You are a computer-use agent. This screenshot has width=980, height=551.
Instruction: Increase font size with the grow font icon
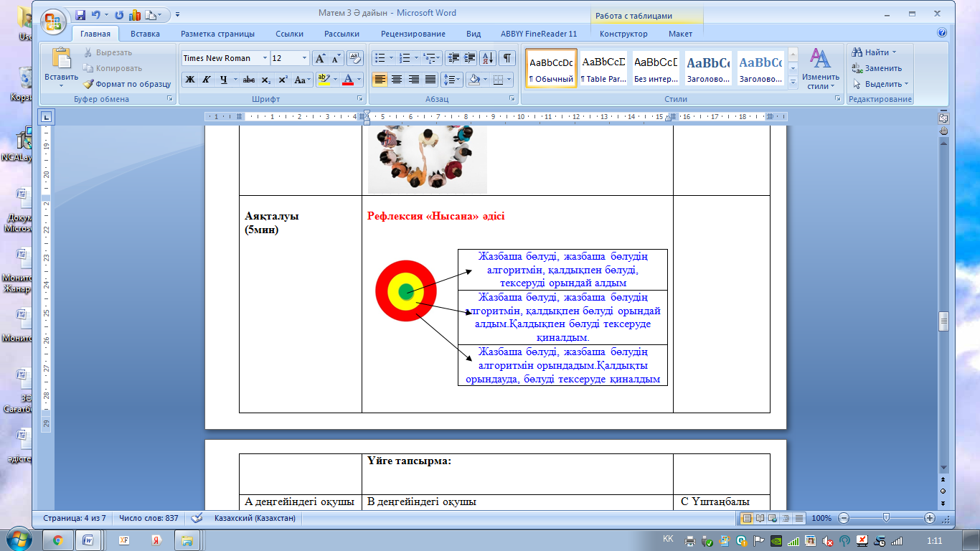click(320, 58)
